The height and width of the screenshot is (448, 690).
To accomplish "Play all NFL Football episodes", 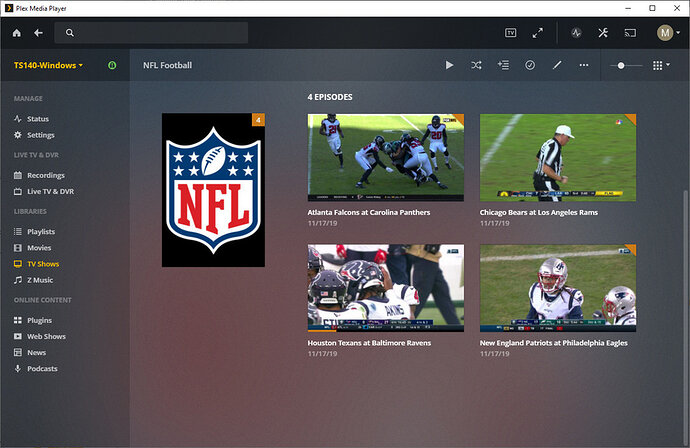I will (449, 65).
